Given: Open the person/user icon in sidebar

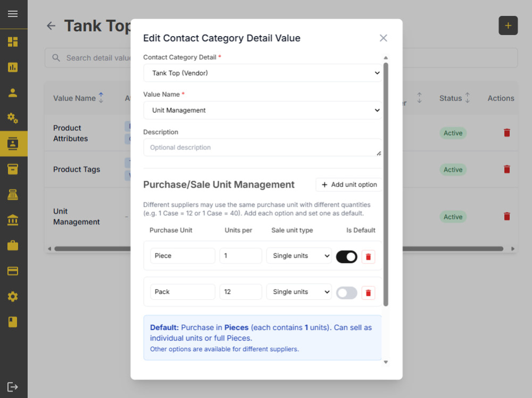Looking at the screenshot, I should point(13,92).
